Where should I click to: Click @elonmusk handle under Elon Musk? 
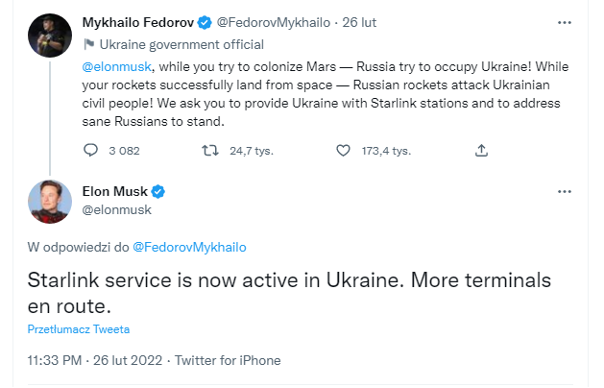[x=117, y=210]
